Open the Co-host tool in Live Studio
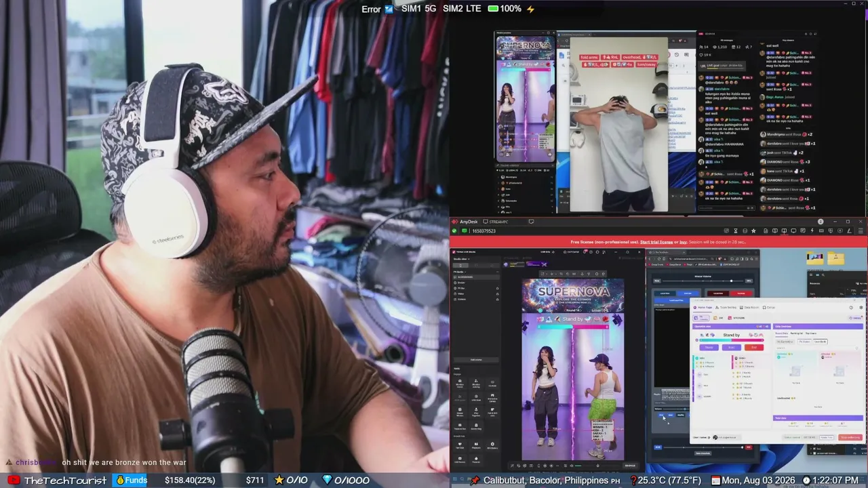This screenshot has height=488, width=868. (x=492, y=383)
